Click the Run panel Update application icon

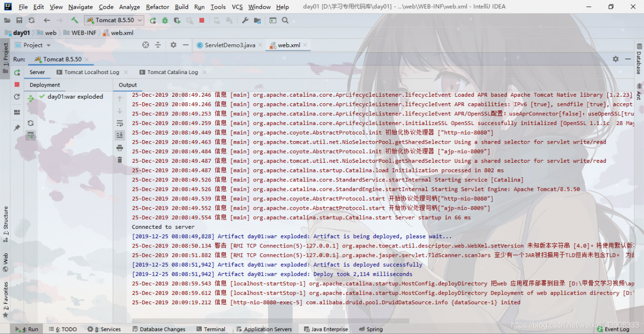[17, 97]
